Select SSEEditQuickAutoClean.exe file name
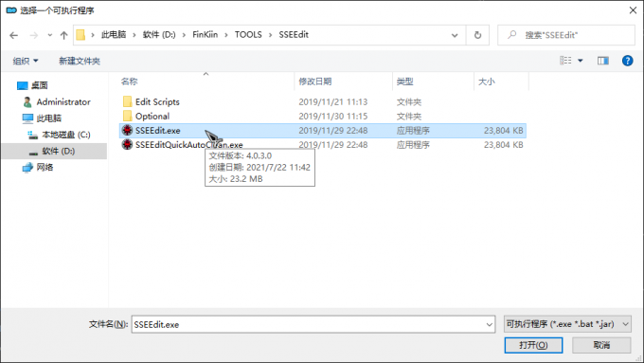Image resolution: width=644 pixels, height=363 pixels. click(x=188, y=145)
